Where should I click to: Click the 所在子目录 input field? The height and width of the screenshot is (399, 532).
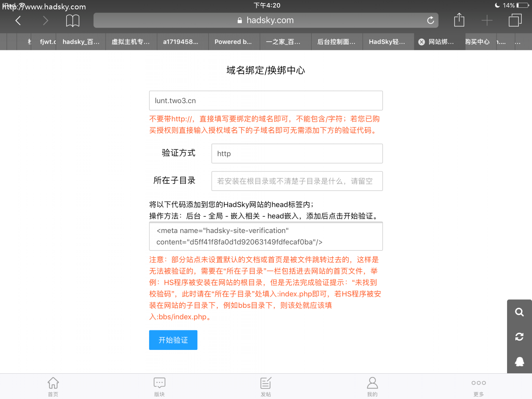[297, 181]
